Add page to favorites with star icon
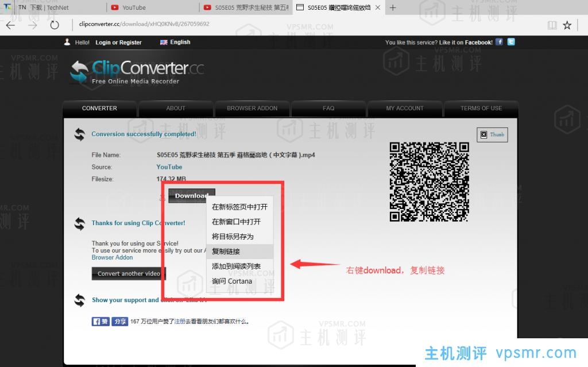588x367 pixels. pyautogui.click(x=567, y=25)
